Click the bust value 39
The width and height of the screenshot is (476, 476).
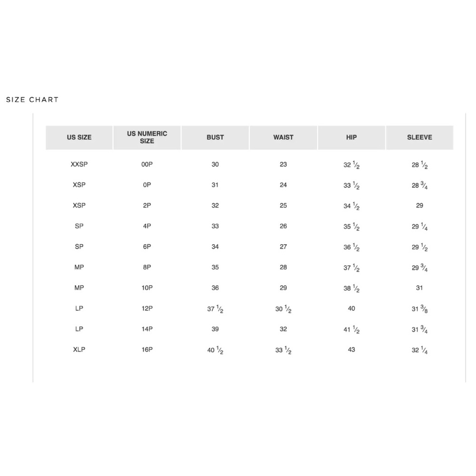(x=215, y=329)
